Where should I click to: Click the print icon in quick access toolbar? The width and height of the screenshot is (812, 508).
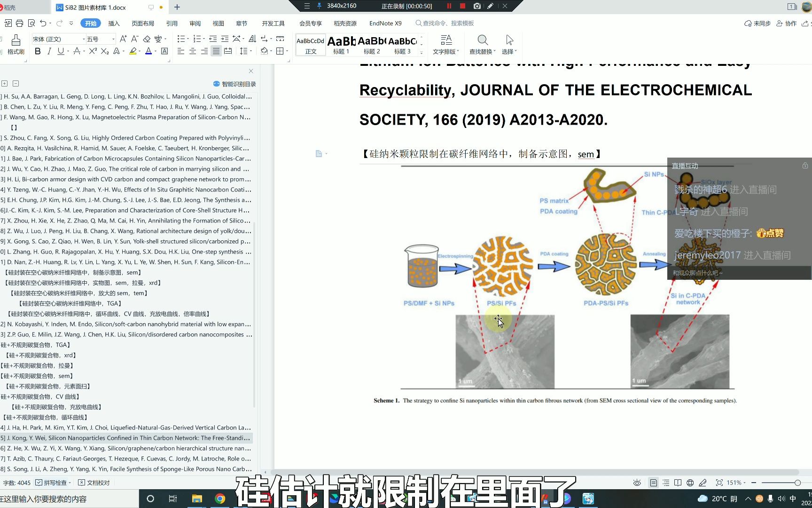tap(19, 23)
